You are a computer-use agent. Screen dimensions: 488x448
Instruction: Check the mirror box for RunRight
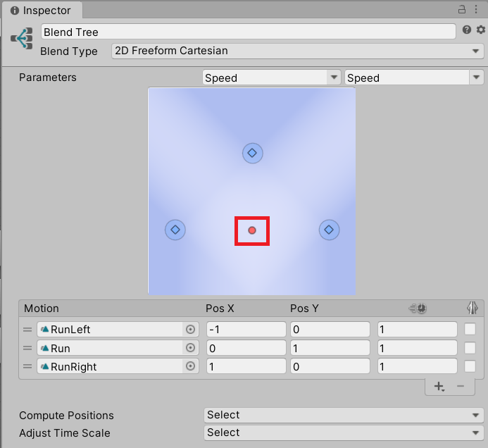(470, 366)
